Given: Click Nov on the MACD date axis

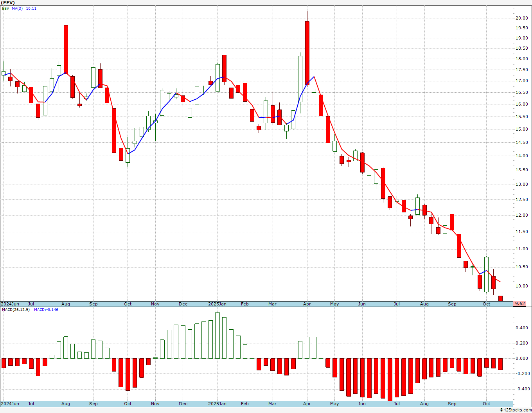Looking at the screenshot, I should point(155,404).
